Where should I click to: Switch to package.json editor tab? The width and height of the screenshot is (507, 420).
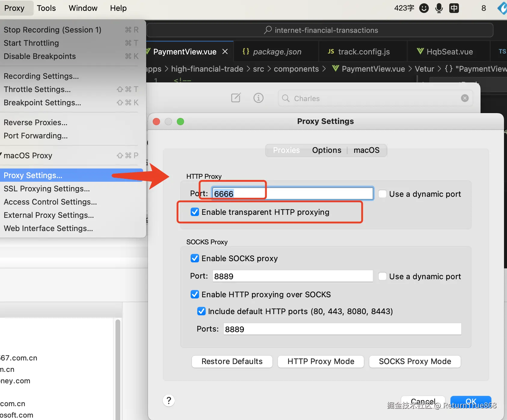coord(276,52)
